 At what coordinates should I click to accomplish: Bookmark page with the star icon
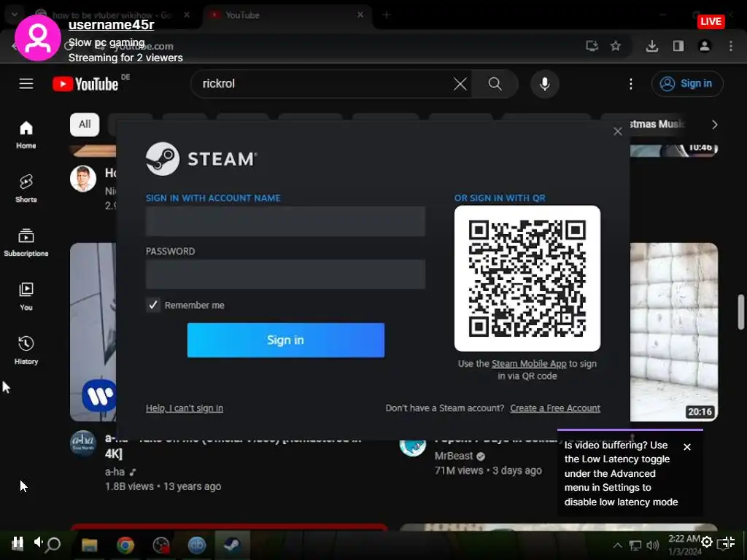(616, 46)
